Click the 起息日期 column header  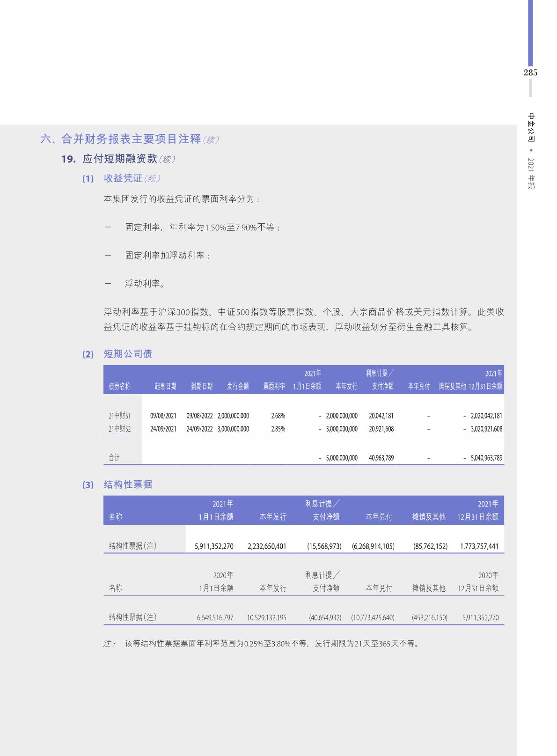tap(166, 386)
